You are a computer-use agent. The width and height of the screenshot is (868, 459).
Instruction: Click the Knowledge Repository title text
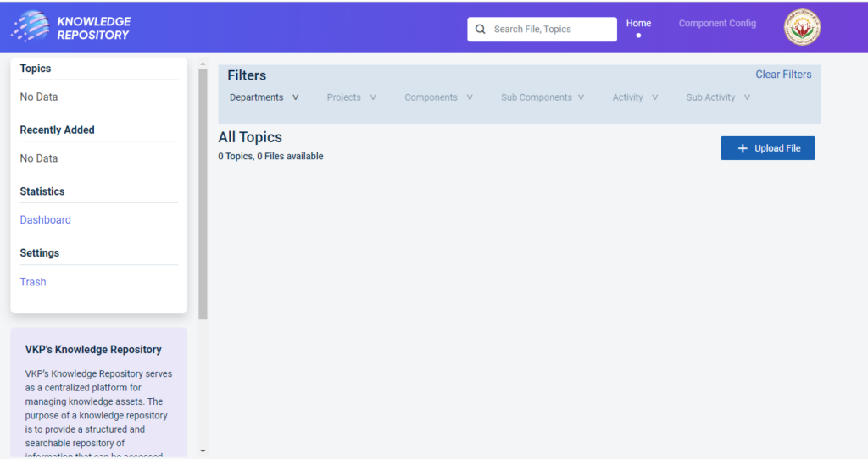point(93,28)
